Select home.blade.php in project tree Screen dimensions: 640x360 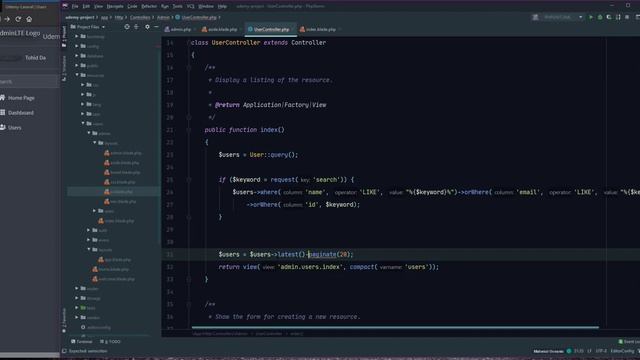point(111,269)
